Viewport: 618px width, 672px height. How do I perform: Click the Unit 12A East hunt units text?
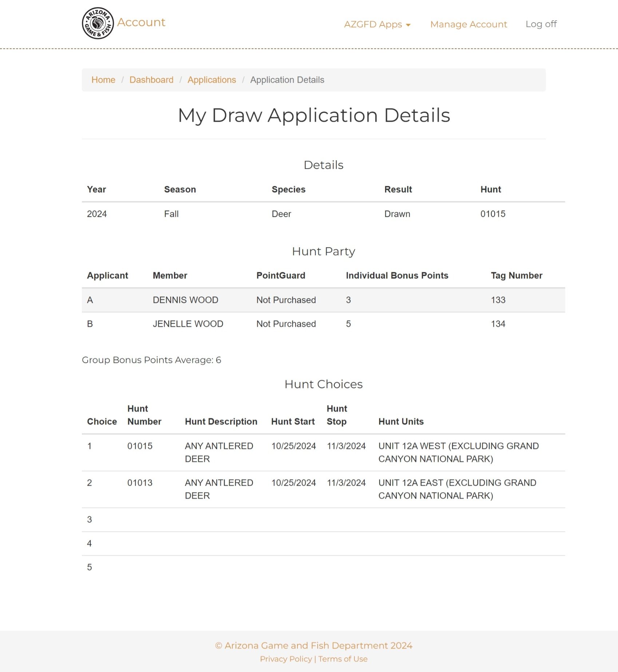[x=457, y=489]
